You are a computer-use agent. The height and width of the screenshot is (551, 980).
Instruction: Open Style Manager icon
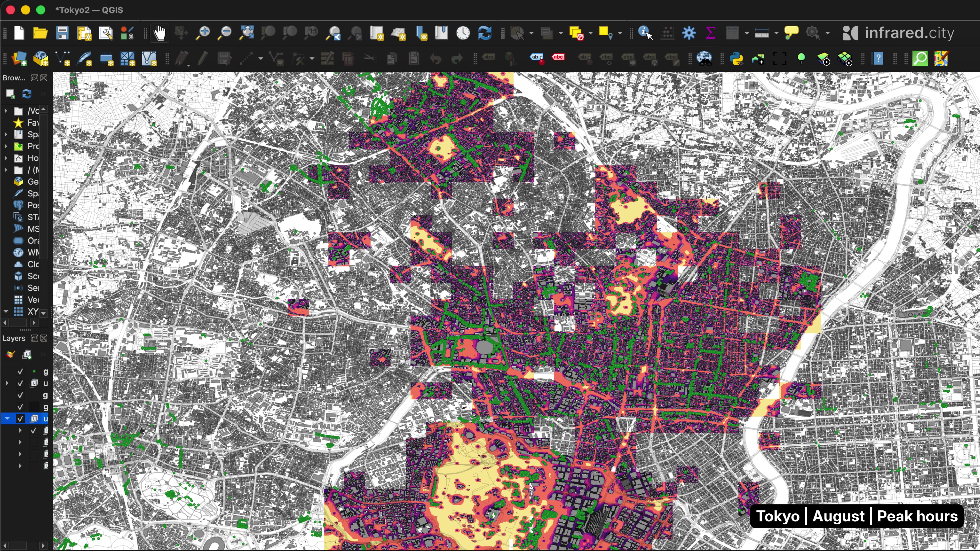coord(127,33)
